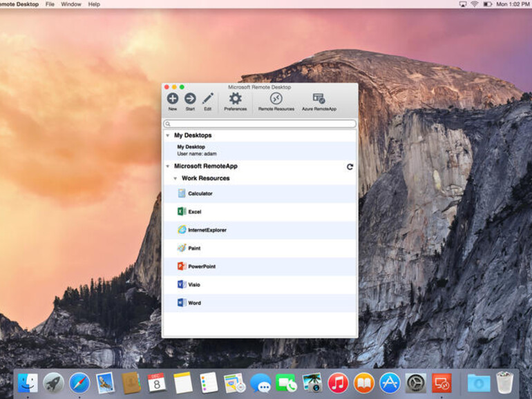Open Trash in the Dock
Image resolution: width=532 pixels, height=399 pixels.
[504, 382]
